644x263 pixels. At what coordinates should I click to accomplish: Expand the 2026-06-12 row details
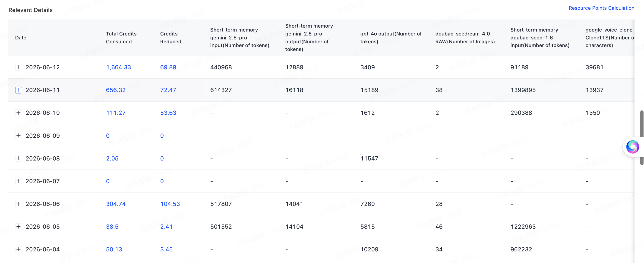(19, 67)
